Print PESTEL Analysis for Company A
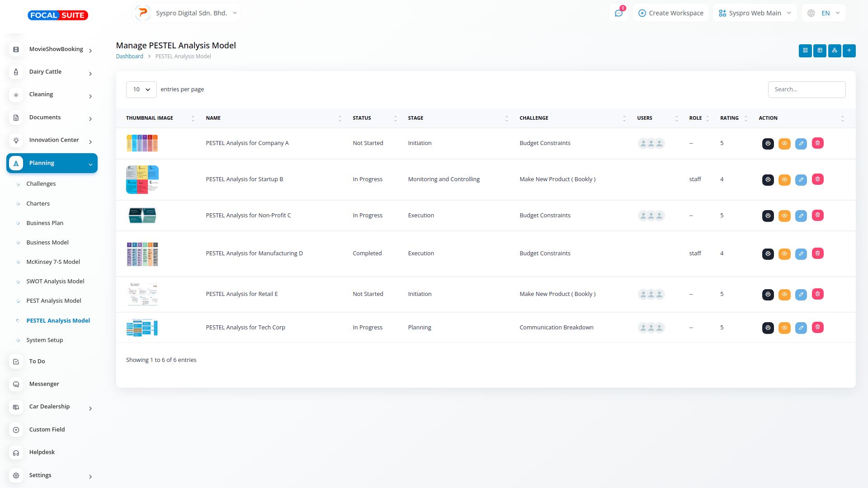This screenshot has width=868, height=488. [x=768, y=144]
